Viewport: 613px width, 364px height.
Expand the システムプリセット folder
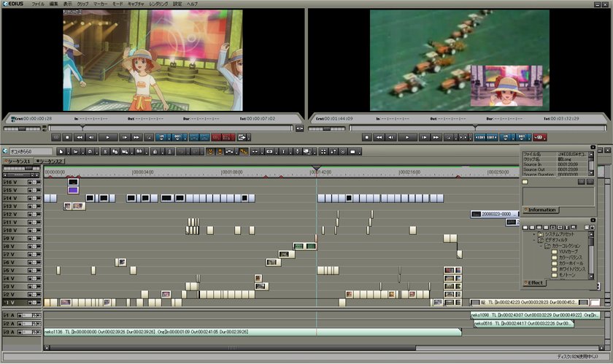point(534,234)
